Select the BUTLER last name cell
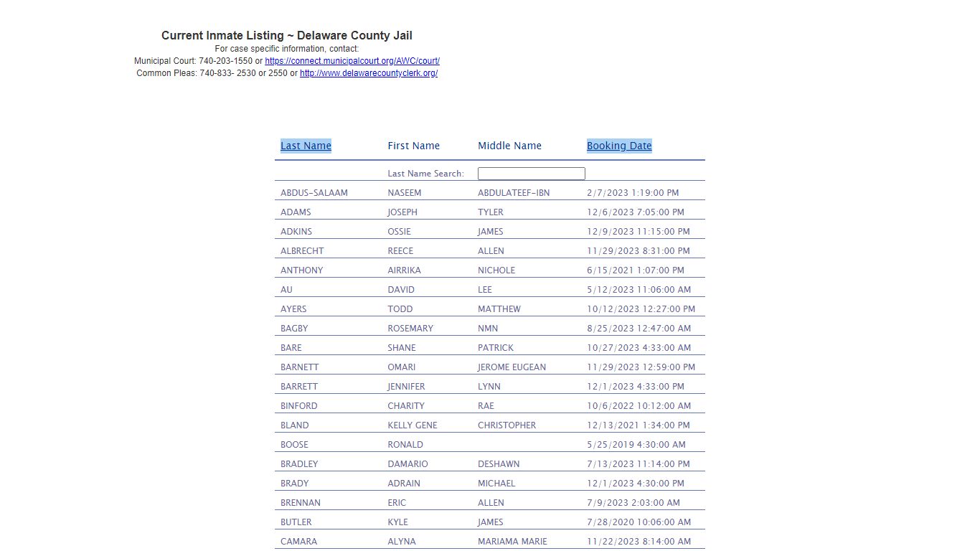980x551 pixels. tap(296, 522)
